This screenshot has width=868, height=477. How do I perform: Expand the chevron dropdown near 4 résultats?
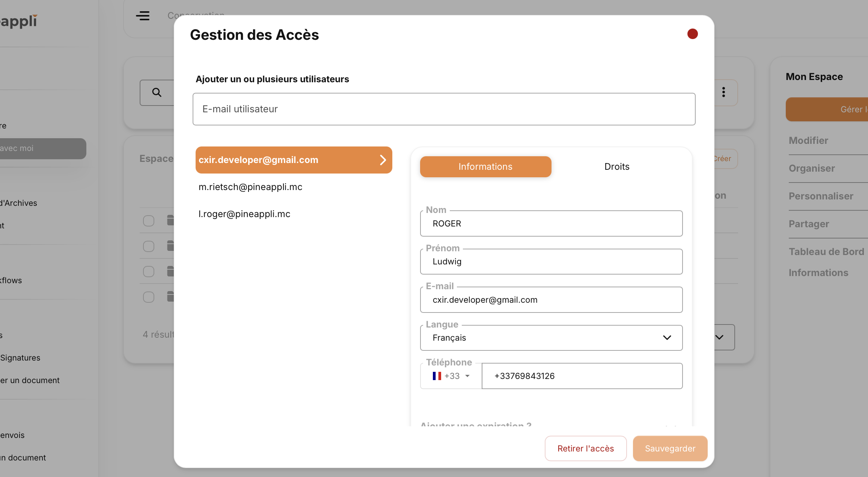[x=719, y=337]
